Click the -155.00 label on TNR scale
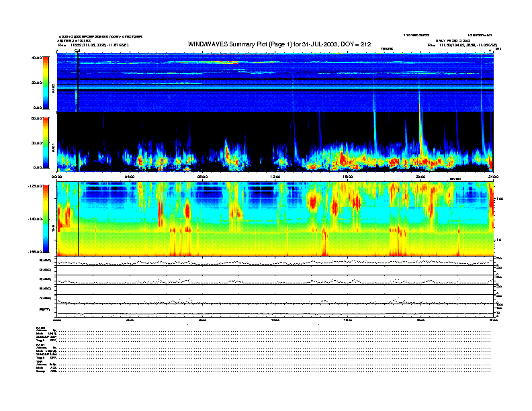532x411 pixels. point(35,252)
